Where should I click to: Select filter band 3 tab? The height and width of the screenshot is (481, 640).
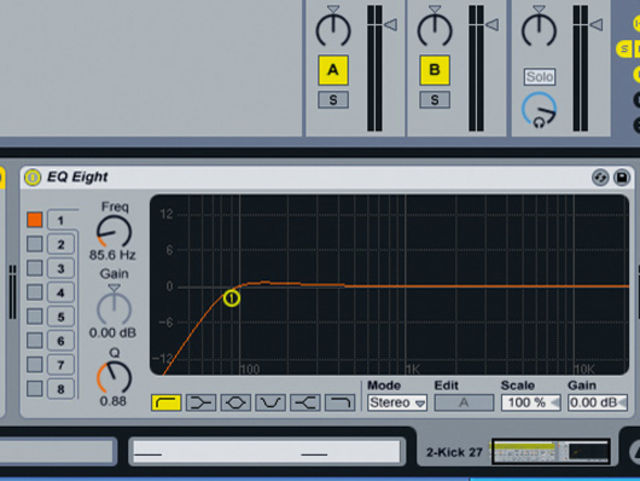click(61, 268)
